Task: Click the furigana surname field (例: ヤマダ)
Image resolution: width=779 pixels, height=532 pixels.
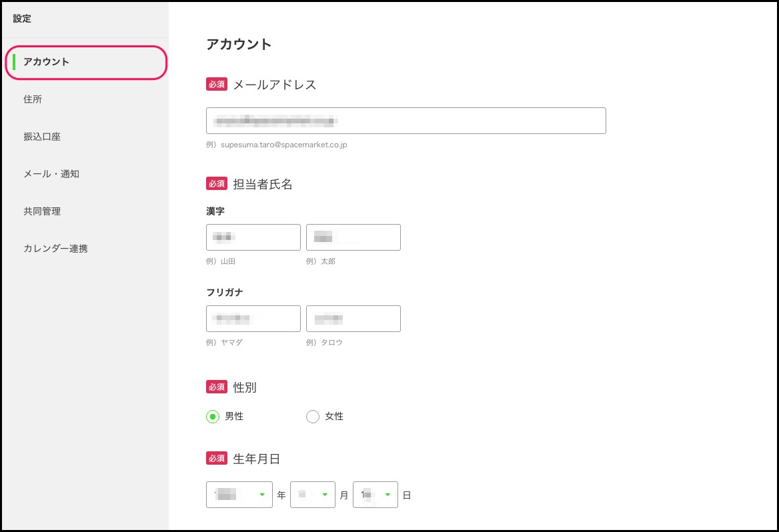Action: tap(253, 319)
